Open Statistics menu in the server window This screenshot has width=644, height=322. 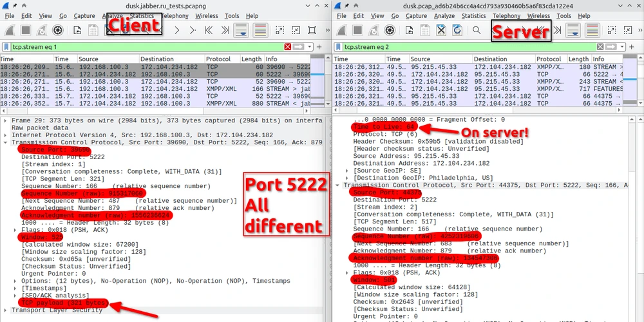(x=473, y=15)
